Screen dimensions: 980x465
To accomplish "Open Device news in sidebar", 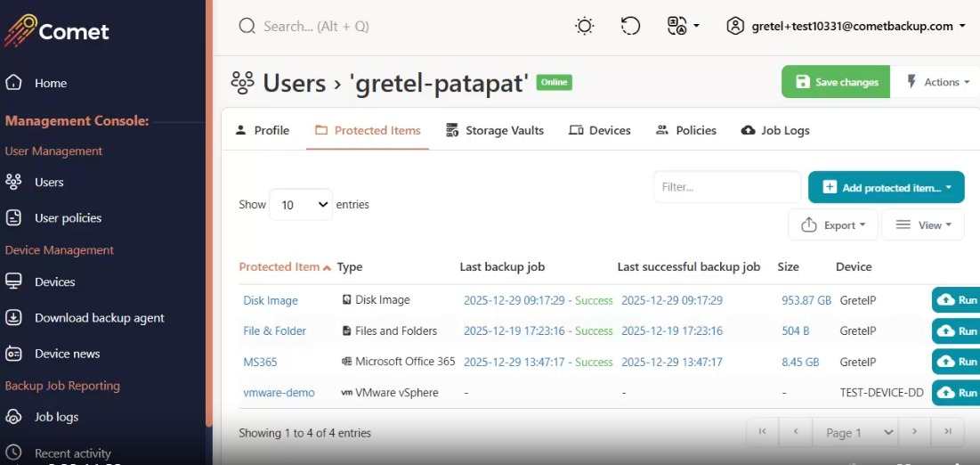I will [x=67, y=354].
